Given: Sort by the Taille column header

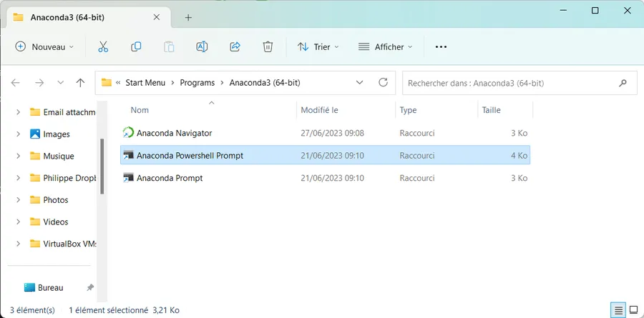Looking at the screenshot, I should pyautogui.click(x=491, y=110).
